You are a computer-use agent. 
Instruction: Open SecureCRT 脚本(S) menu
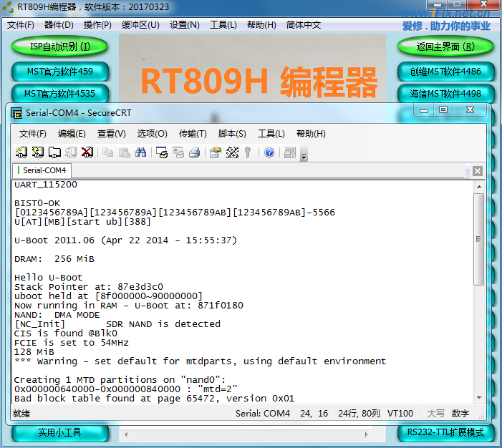tap(232, 133)
